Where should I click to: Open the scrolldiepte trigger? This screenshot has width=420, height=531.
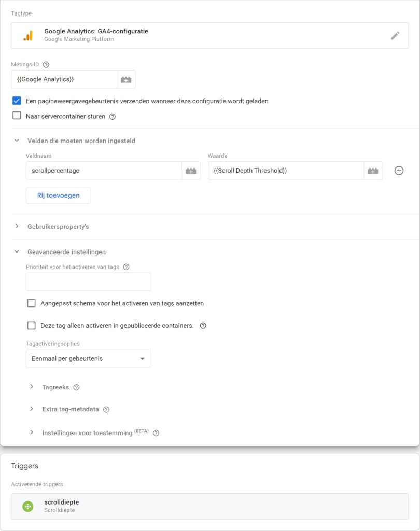click(209, 506)
